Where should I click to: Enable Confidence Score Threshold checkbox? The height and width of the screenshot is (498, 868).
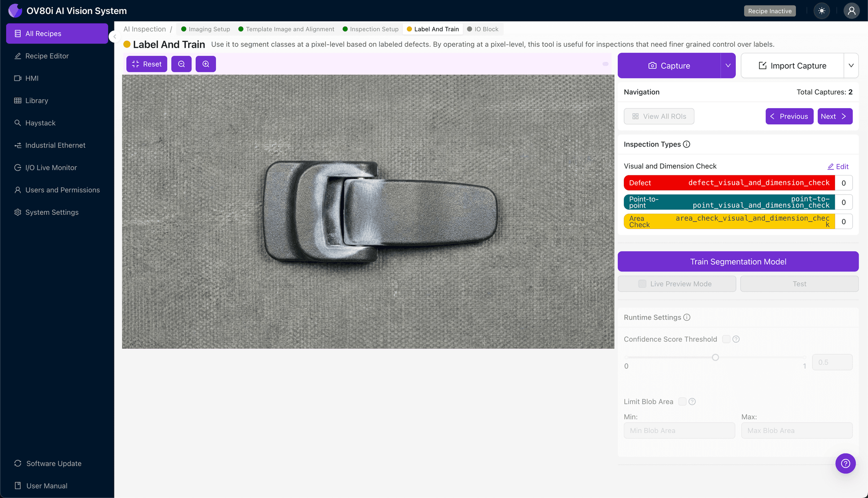726,339
